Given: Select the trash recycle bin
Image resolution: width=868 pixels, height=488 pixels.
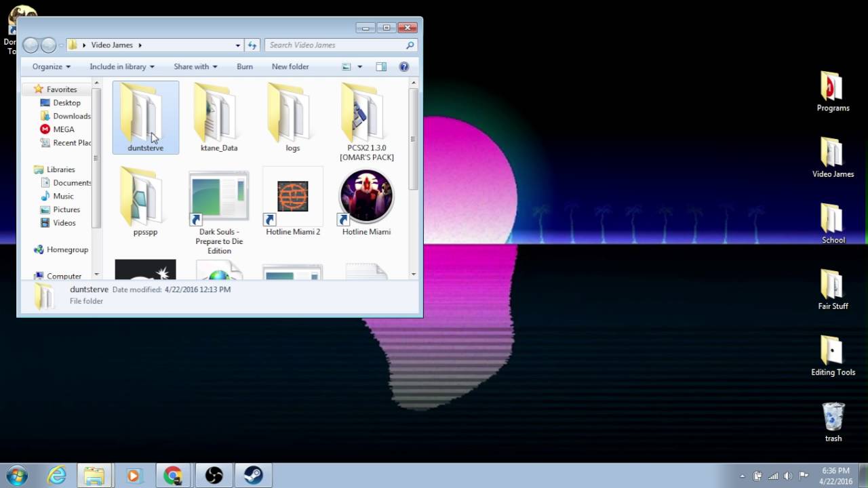Looking at the screenshot, I should pos(833,422).
